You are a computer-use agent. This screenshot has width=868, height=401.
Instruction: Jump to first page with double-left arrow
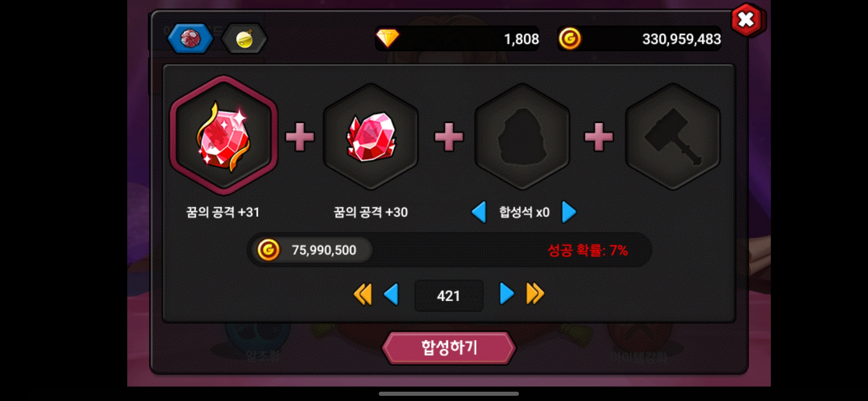(x=363, y=294)
